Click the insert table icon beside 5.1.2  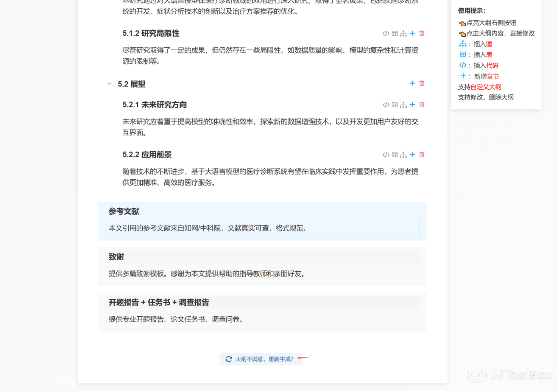394,33
